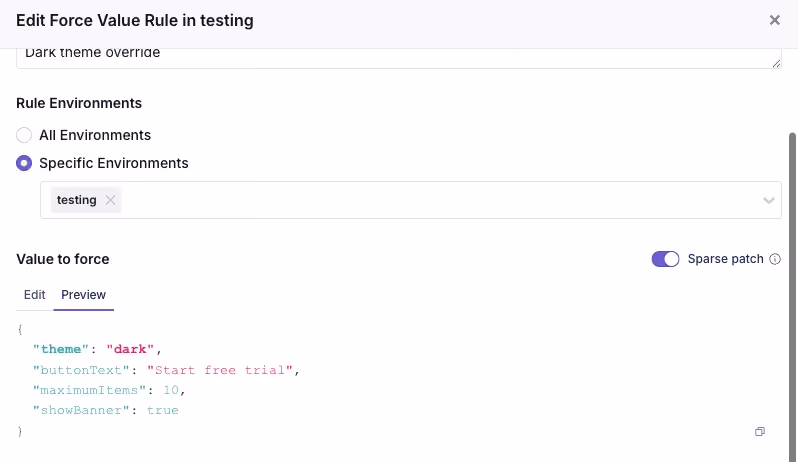The image size is (798, 462).
Task: Click the 10 value in preview
Action: coord(171,390)
